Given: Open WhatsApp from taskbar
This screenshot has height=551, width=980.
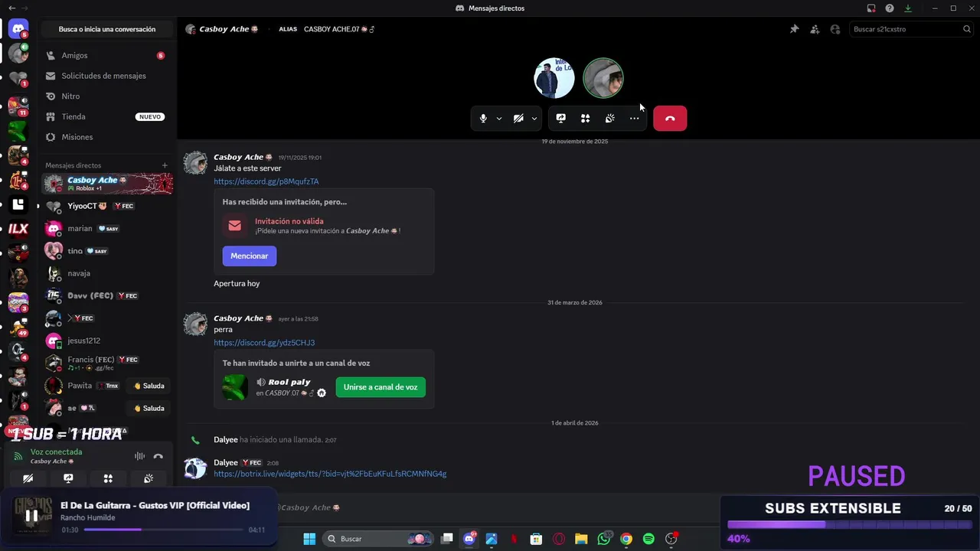Looking at the screenshot, I should pyautogui.click(x=604, y=539).
